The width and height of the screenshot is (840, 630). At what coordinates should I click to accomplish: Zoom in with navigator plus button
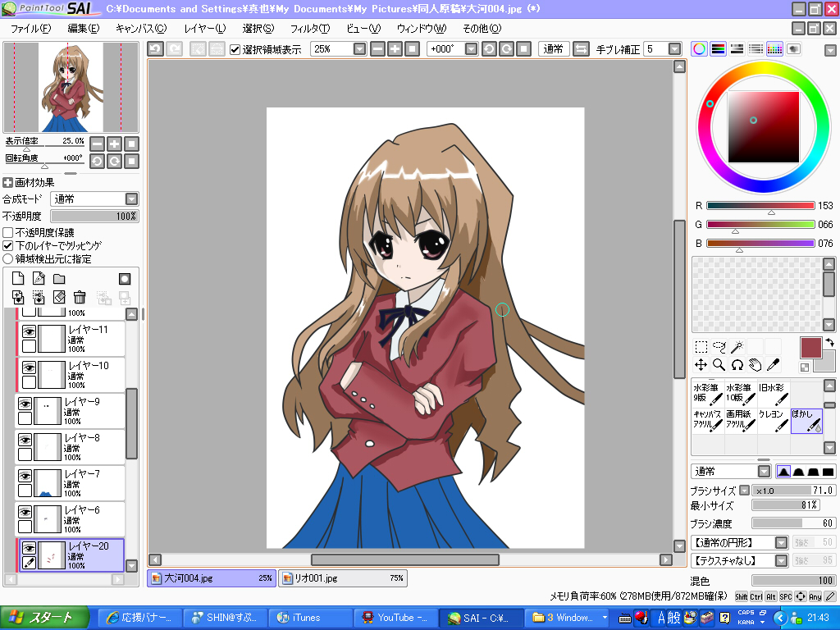[x=114, y=144]
